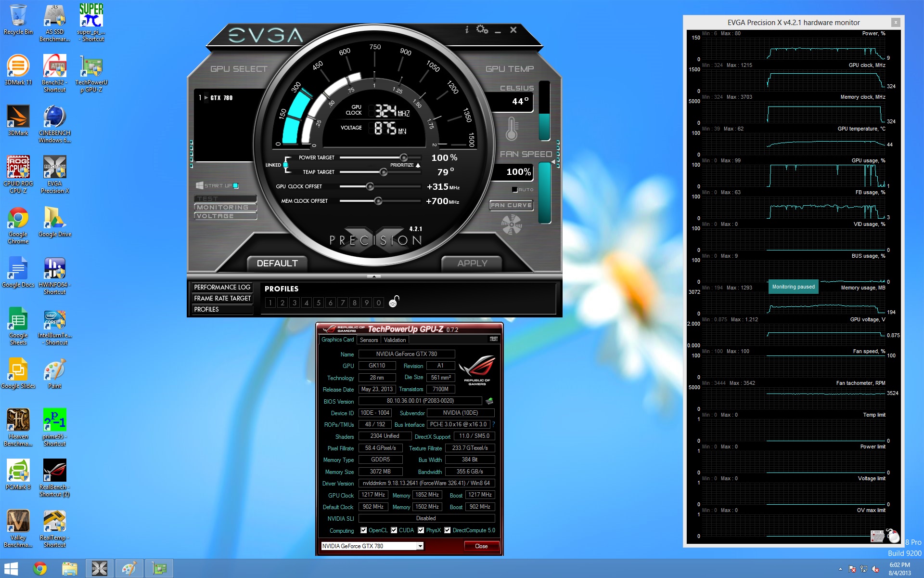924x578 pixels.
Task: Show hidden system tray icons
Action: [x=840, y=569]
